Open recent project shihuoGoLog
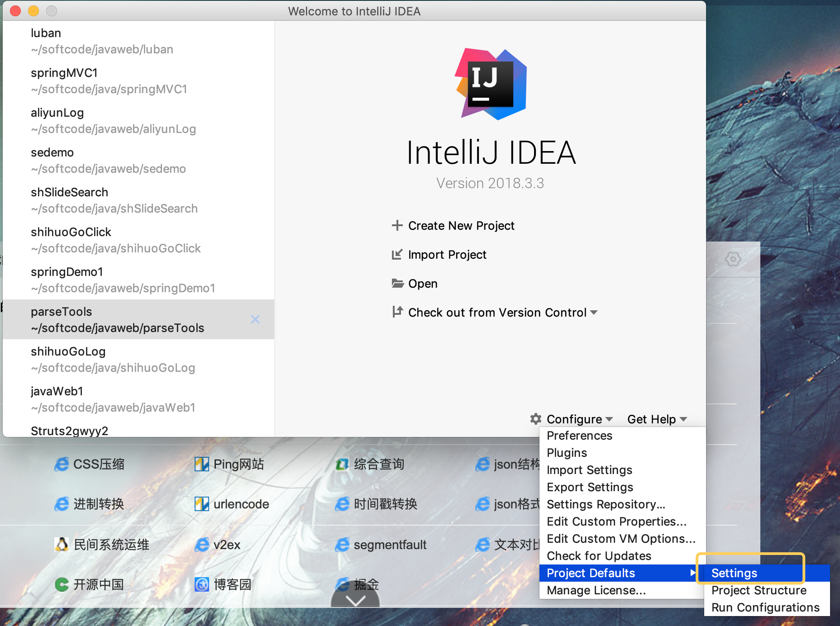This screenshot has height=626, width=840. tap(138, 359)
